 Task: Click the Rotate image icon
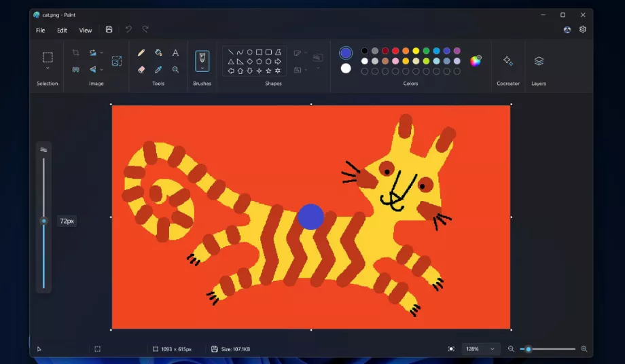click(x=93, y=52)
